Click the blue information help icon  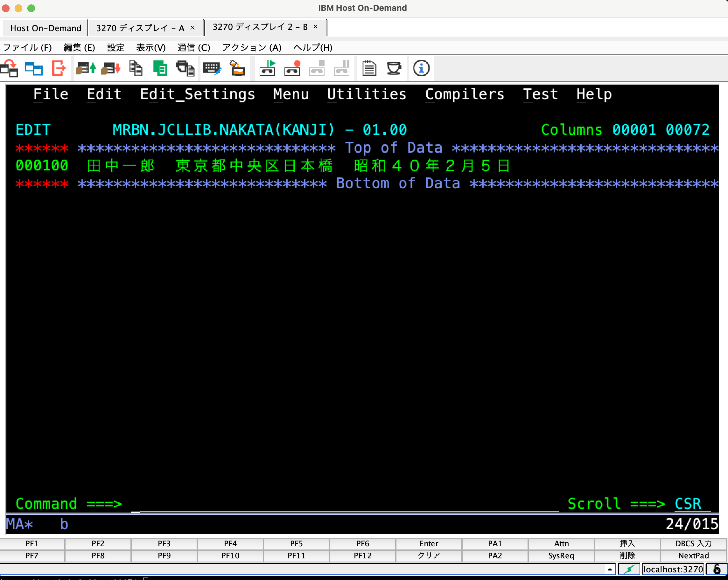click(421, 68)
